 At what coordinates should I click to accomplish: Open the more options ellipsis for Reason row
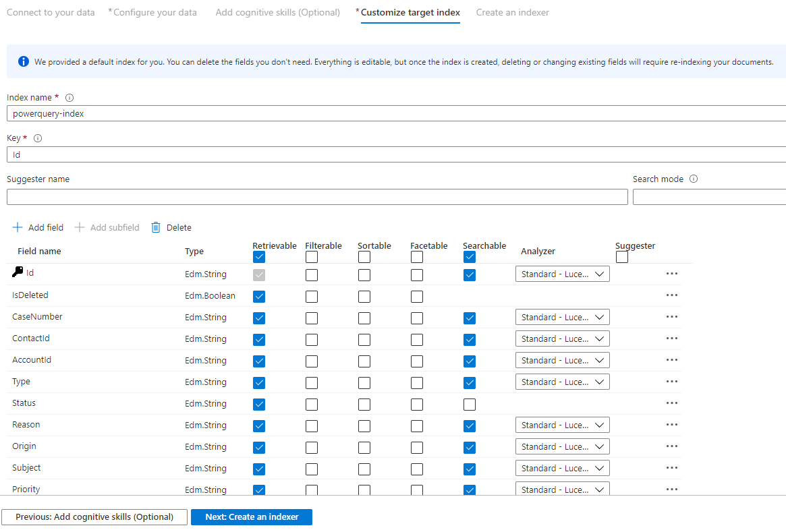[x=672, y=424]
